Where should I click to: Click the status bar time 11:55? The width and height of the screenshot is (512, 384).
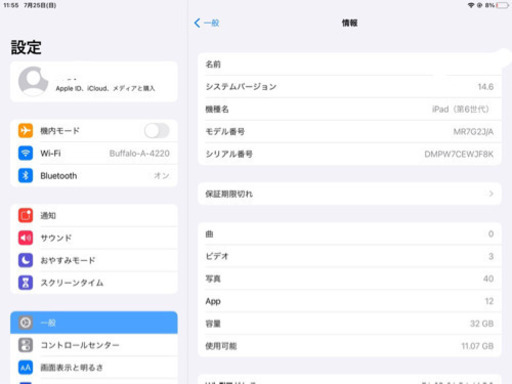pos(11,5)
